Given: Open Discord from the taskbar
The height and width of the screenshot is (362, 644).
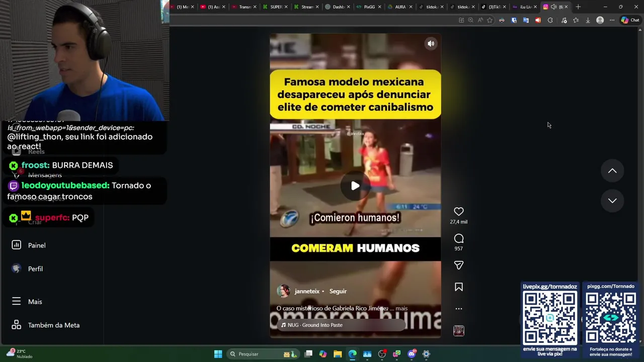Looking at the screenshot, I should (412, 354).
